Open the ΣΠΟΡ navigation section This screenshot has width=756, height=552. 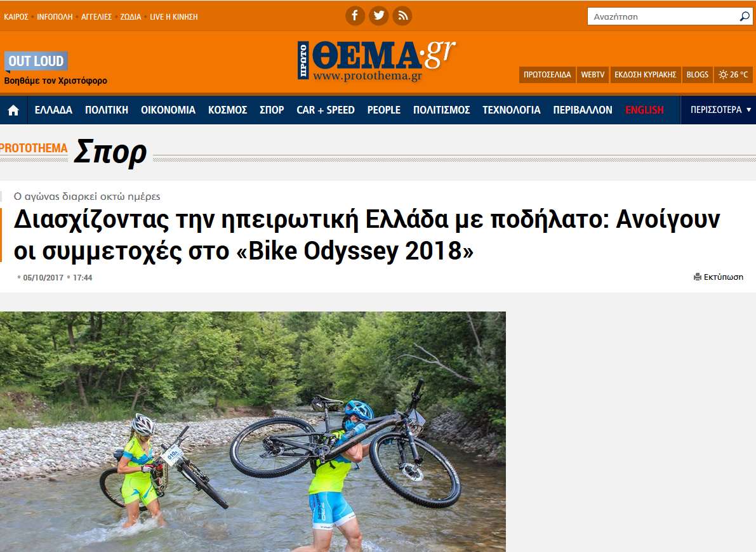pyautogui.click(x=272, y=110)
